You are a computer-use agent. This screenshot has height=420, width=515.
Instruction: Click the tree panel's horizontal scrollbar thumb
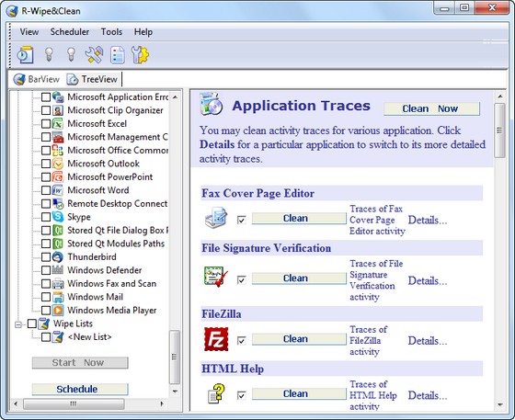point(74,403)
